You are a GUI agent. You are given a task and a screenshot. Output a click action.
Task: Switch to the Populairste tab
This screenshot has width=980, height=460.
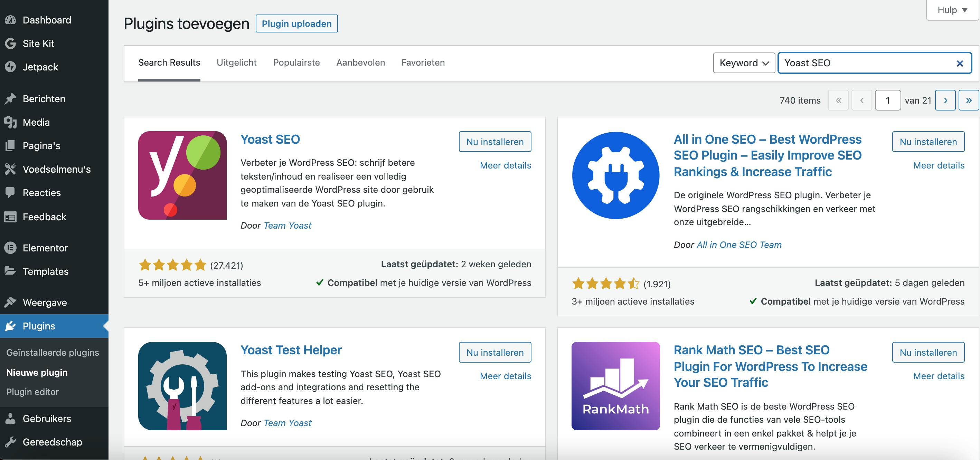296,63
